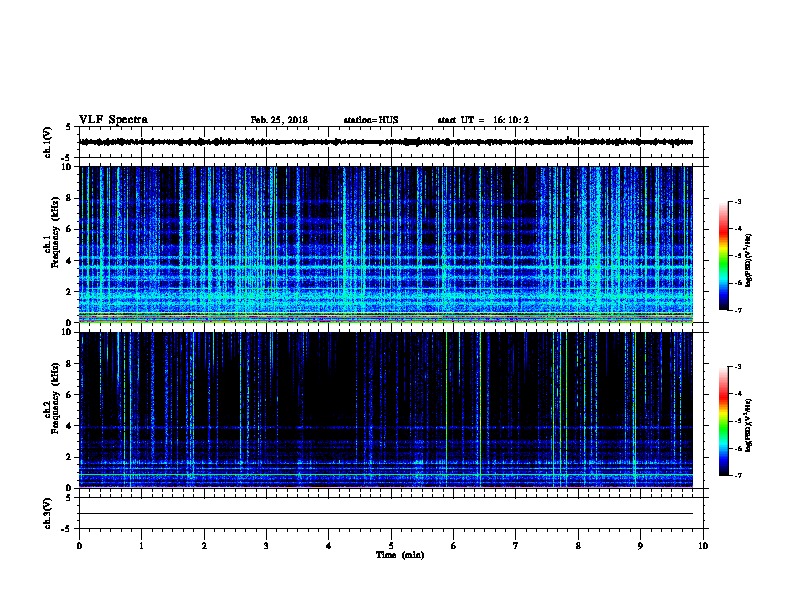Viewport: 792px width, 612px height.
Task: Click the 'ch.3(V)' axis label
Action: [47, 513]
